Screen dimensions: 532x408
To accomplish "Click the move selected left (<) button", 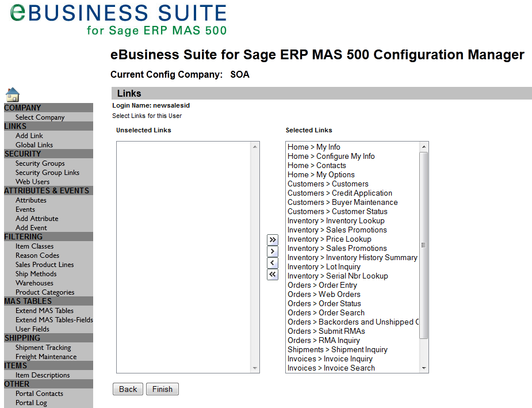I will point(273,263).
